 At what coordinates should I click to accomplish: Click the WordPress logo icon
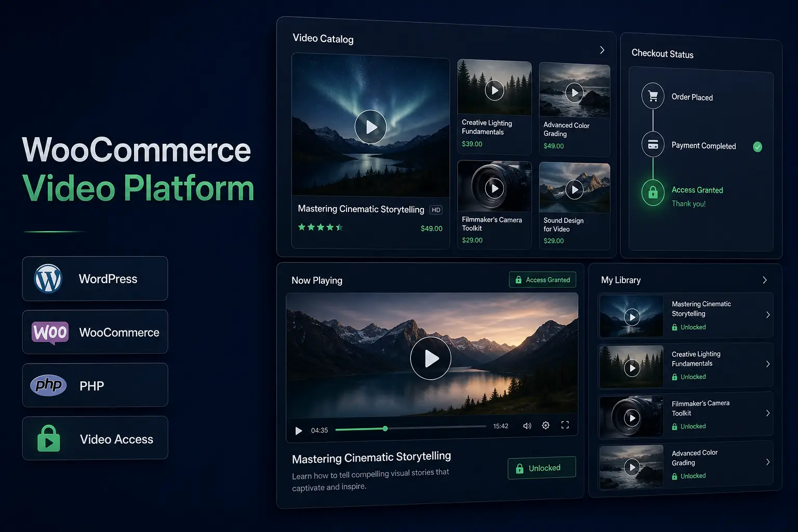(x=48, y=278)
